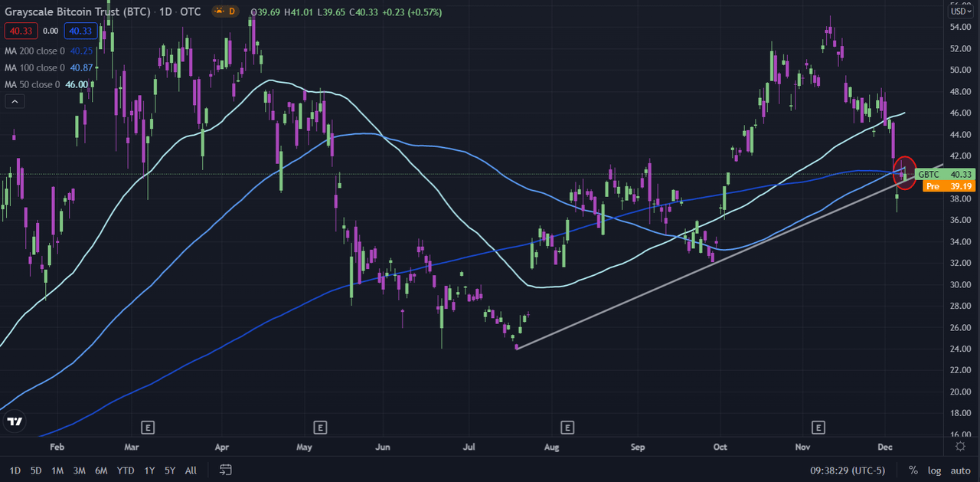This screenshot has height=482, width=980.
Task: Click the MA 100 value 40.87
Action: point(81,67)
